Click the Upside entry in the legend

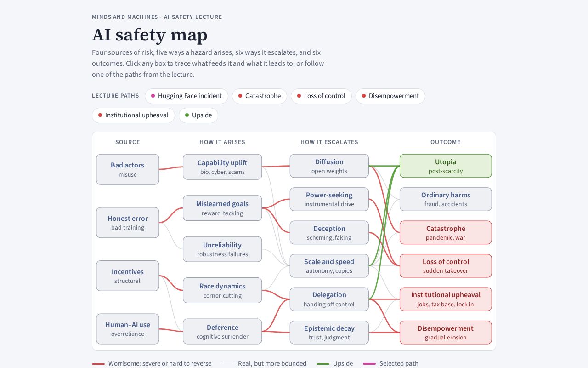pyautogui.click(x=335, y=363)
